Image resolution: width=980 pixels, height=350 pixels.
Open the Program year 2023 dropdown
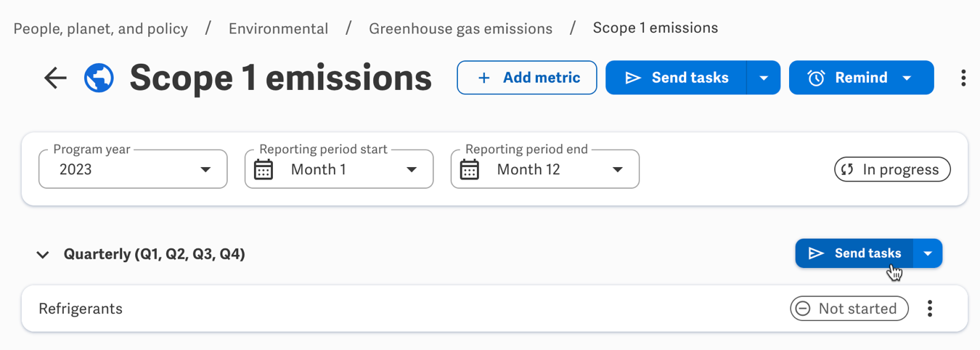(133, 170)
